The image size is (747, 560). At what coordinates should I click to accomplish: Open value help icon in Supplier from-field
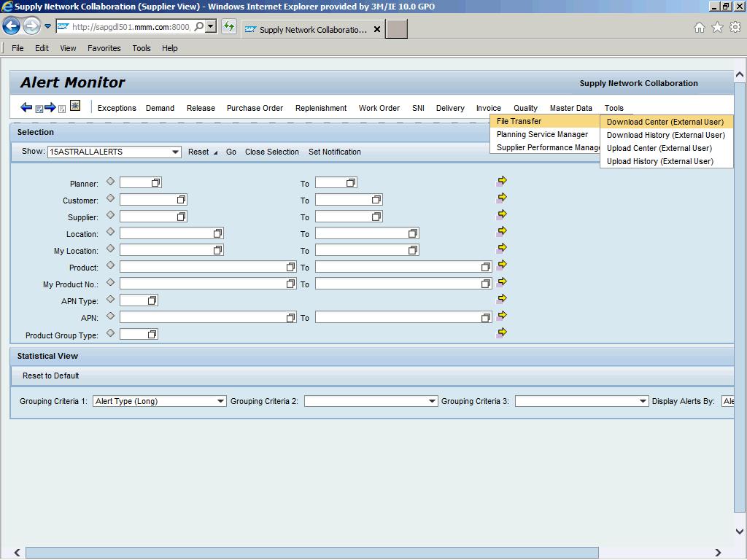pos(181,217)
